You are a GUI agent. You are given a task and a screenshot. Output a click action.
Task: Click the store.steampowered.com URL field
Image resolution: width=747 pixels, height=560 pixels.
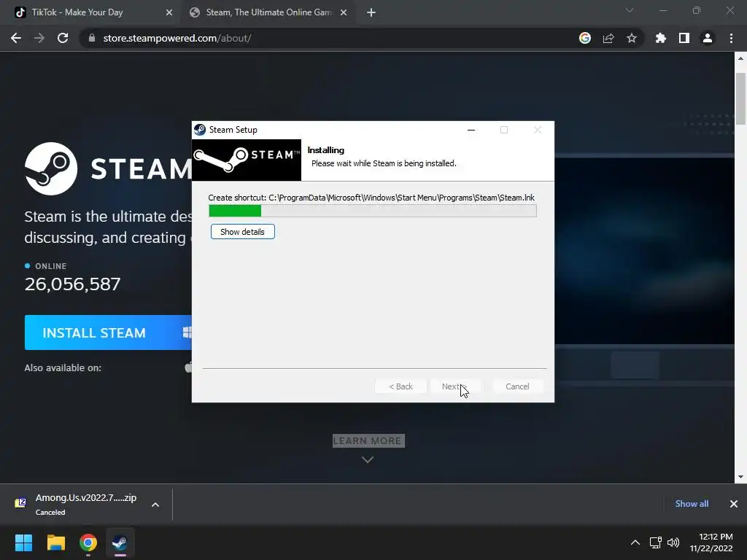point(329,38)
